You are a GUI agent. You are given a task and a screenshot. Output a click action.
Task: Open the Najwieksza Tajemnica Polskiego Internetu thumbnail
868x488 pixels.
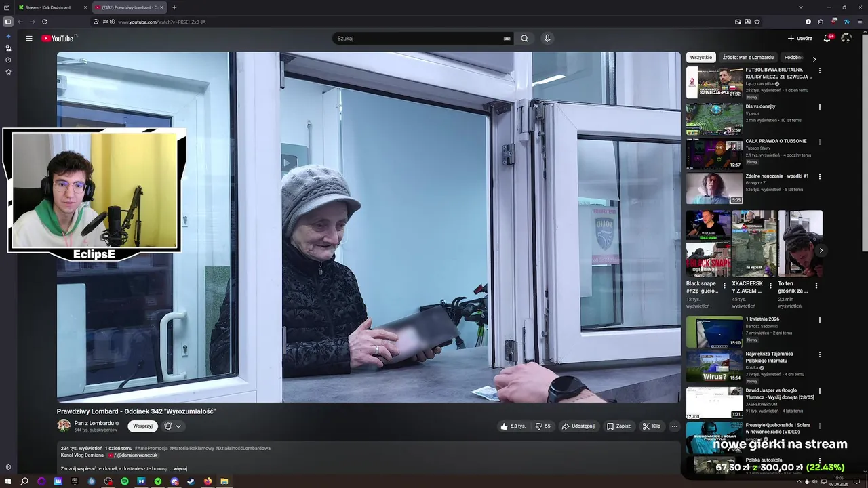point(714,366)
